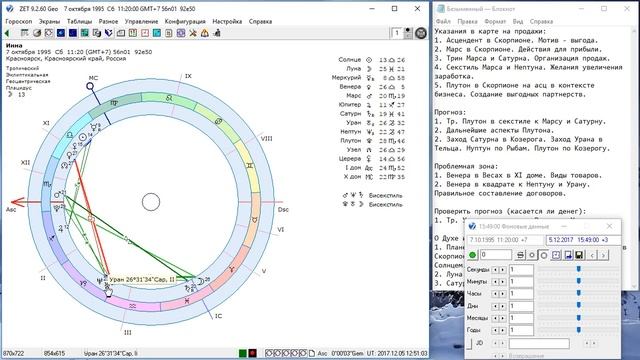
Task: Click the ZET application logo in title bar
Action: coord(9,8)
